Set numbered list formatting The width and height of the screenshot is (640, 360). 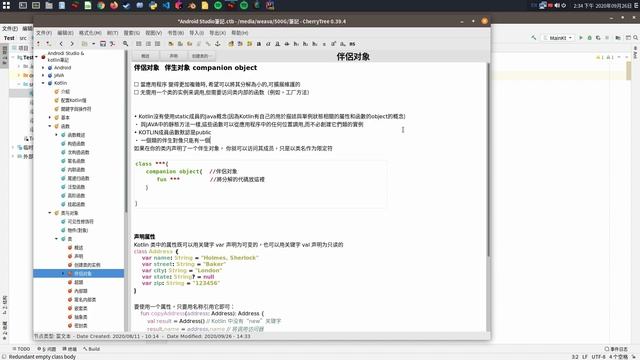point(148,44)
